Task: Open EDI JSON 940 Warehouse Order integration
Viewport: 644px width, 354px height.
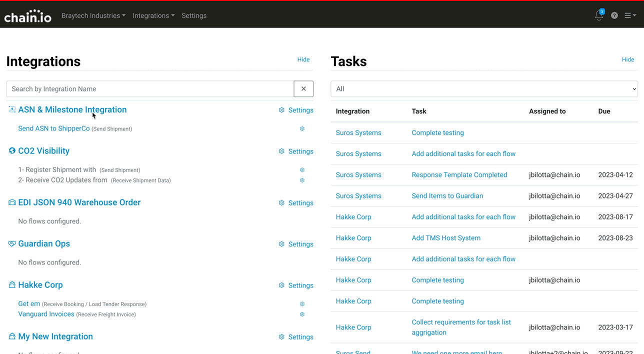Action: [79, 202]
